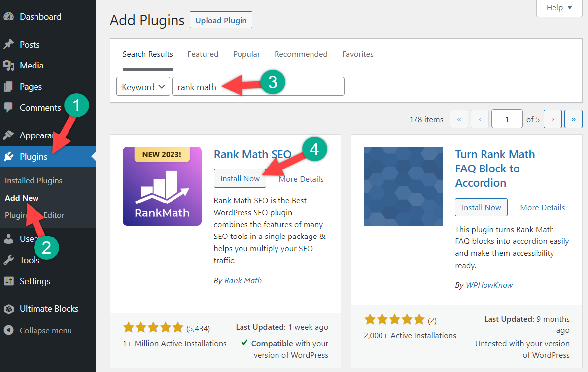Click the Plugins plug icon
This screenshot has height=372, width=588.
tap(8, 156)
